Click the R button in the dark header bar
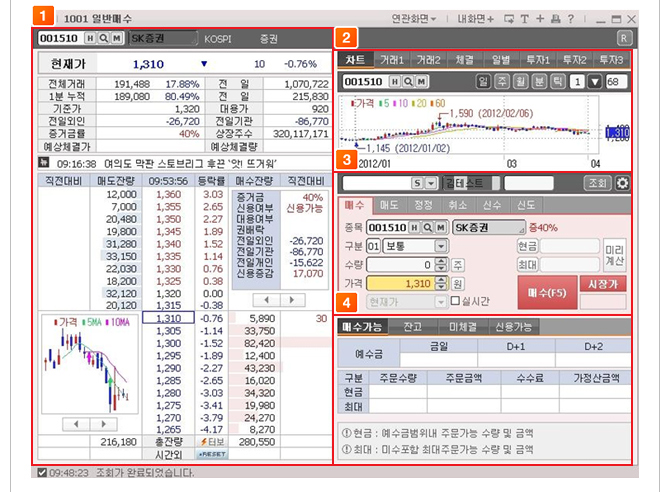 point(624,38)
